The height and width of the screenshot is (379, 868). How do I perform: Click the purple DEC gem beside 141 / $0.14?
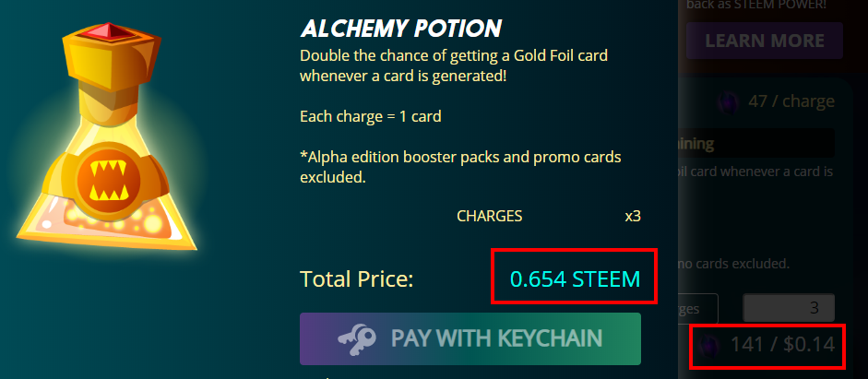[x=709, y=346]
